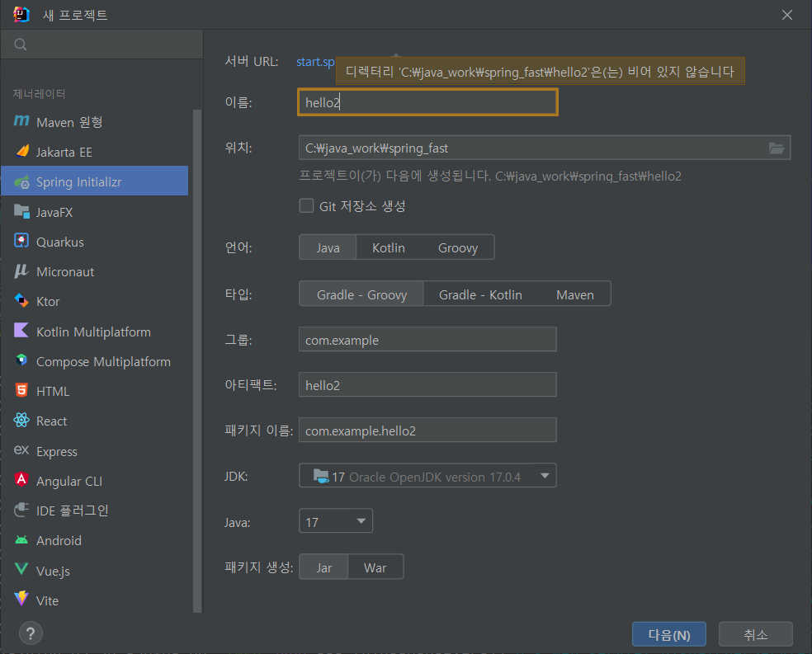Choose Maven build type
Screen dimensions: 812x654
click(x=575, y=294)
